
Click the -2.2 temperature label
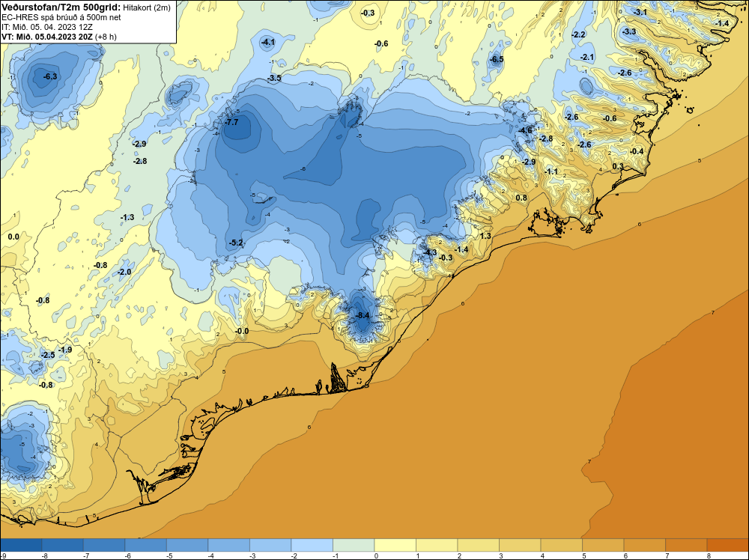pyautogui.click(x=578, y=35)
